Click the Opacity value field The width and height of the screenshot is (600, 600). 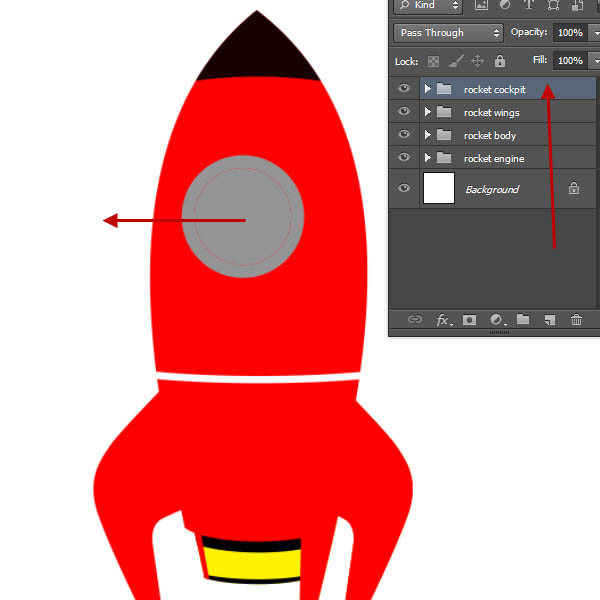tap(570, 33)
